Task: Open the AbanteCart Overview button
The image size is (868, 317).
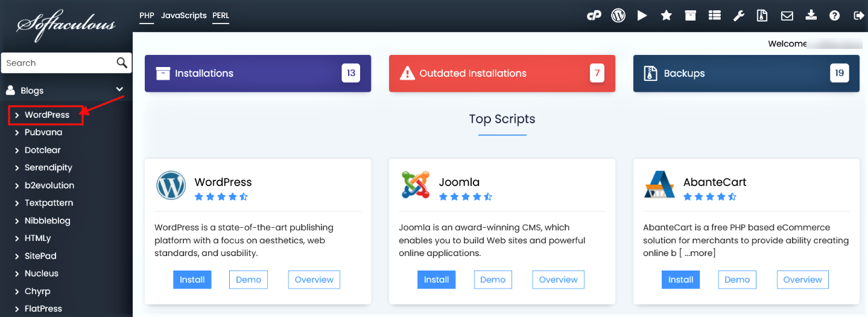Action: click(x=803, y=280)
